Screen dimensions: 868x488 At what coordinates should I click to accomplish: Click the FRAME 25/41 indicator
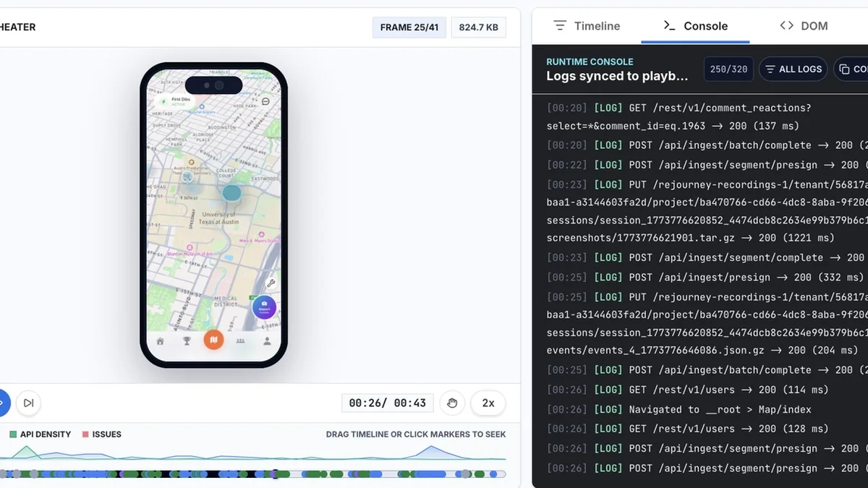click(x=409, y=27)
